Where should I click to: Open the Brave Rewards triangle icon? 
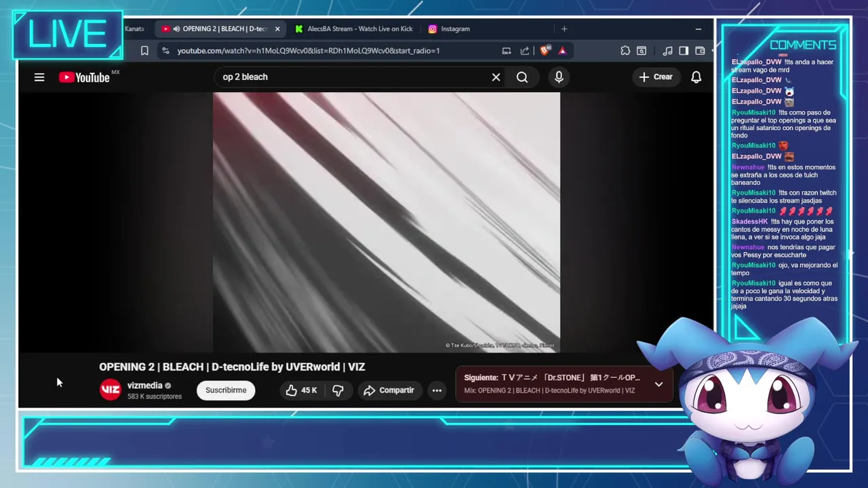coord(562,50)
